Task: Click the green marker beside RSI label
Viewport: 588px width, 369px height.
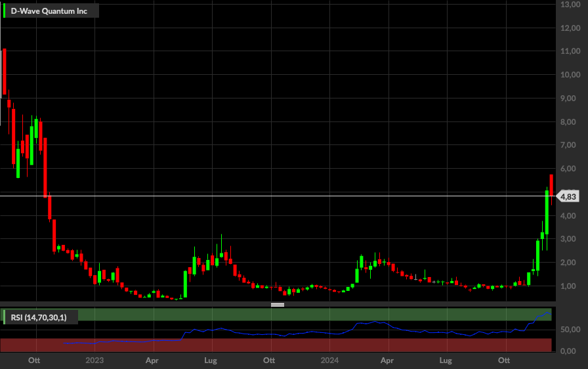Action: [x=4, y=317]
